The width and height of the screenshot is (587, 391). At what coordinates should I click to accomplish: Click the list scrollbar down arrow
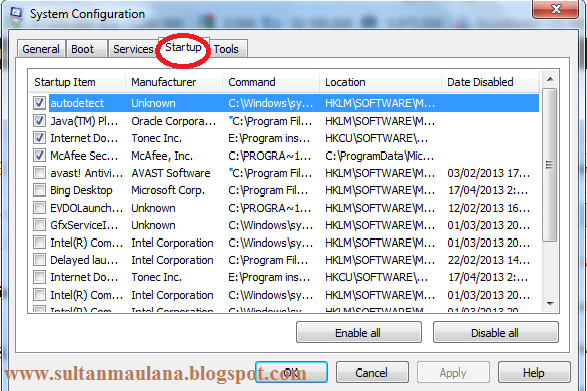550,304
